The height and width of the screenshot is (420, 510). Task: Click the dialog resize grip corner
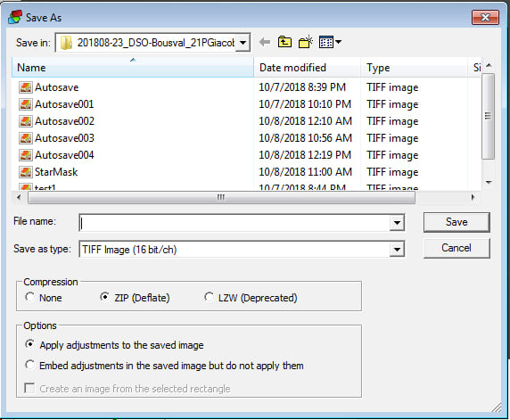(497, 407)
